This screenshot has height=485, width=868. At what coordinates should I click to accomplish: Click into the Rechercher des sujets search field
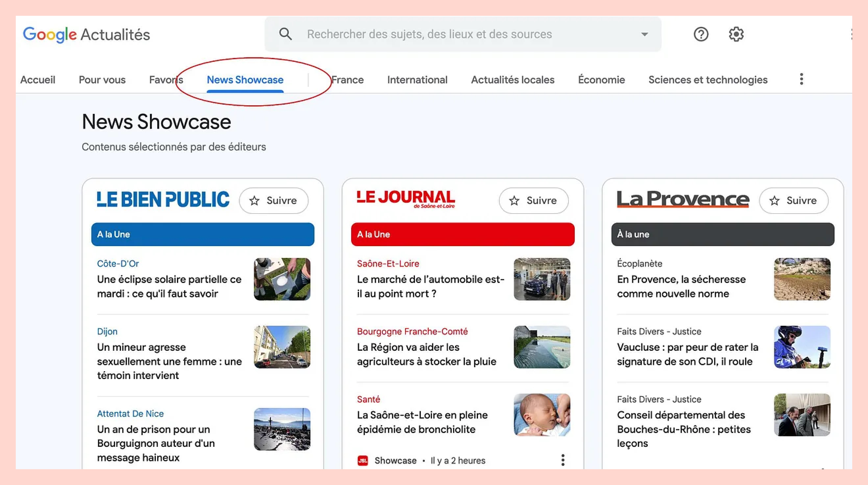[x=463, y=34]
